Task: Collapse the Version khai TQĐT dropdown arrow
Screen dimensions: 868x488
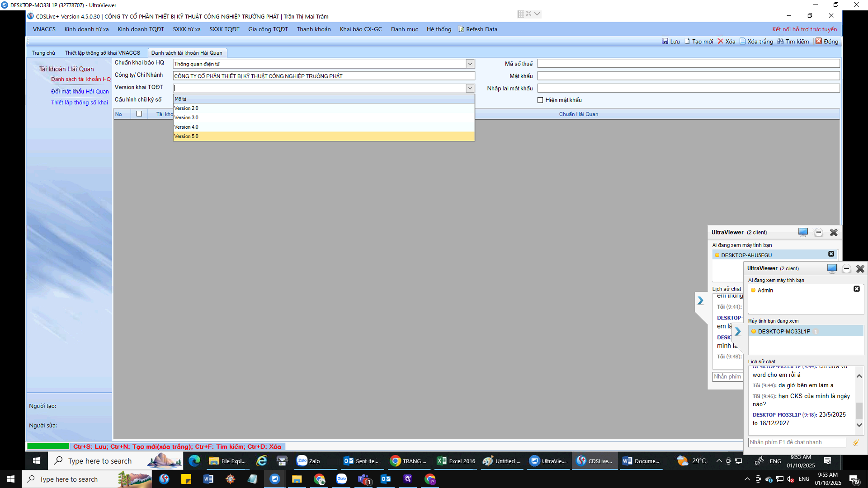Action: [470, 88]
